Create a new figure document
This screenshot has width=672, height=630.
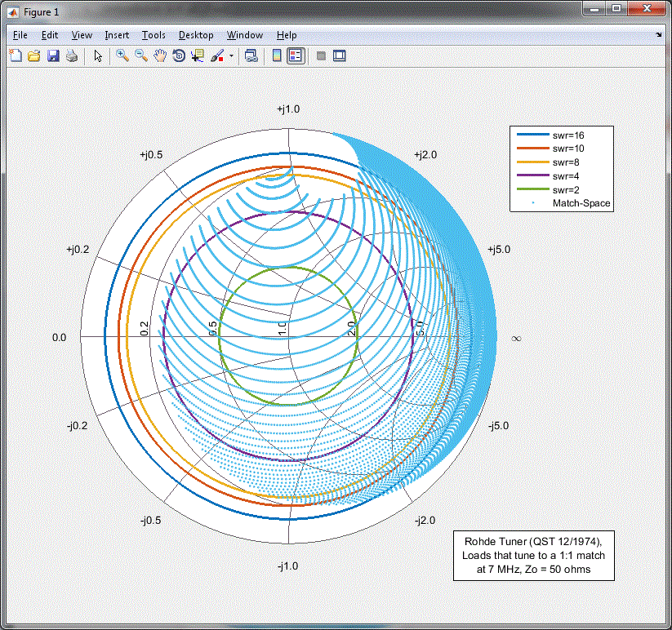point(15,55)
